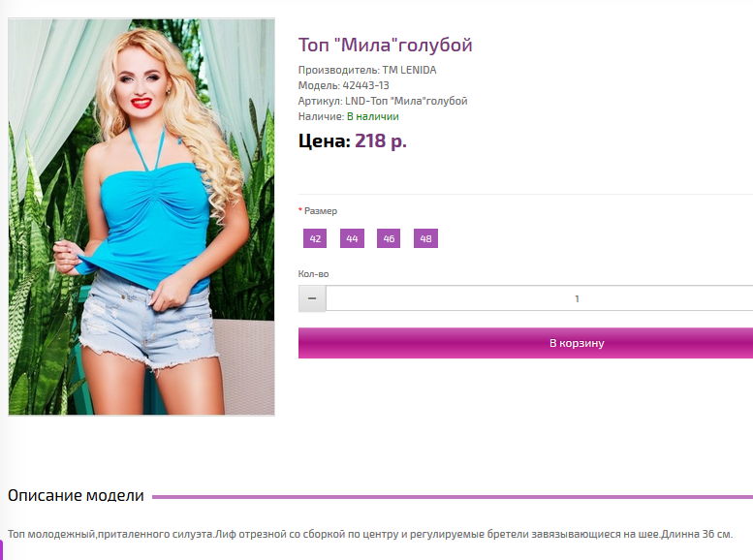This screenshot has height=560, width=753.
Task: Click the quantity input field
Action: click(539, 298)
